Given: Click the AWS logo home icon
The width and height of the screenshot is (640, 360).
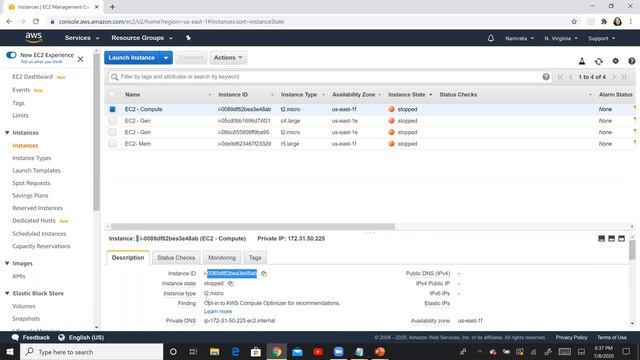Looking at the screenshot, I should 33,38.
